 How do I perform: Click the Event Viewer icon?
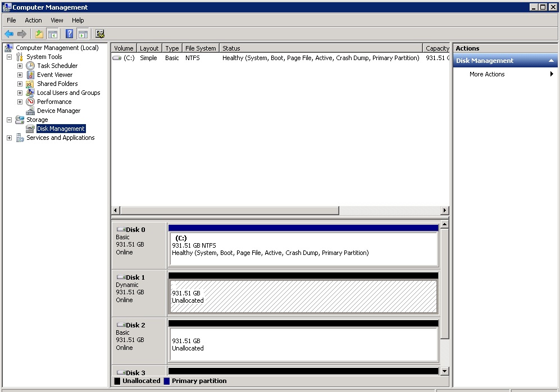pos(30,75)
